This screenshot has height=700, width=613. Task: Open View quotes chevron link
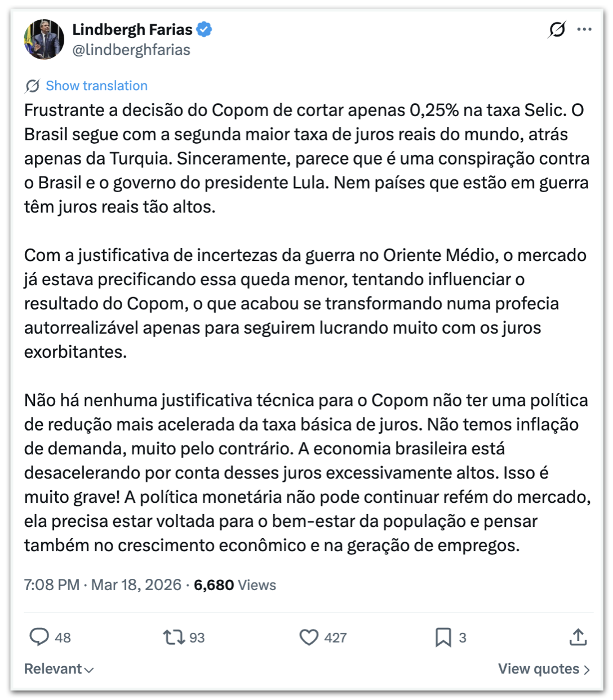(x=544, y=669)
